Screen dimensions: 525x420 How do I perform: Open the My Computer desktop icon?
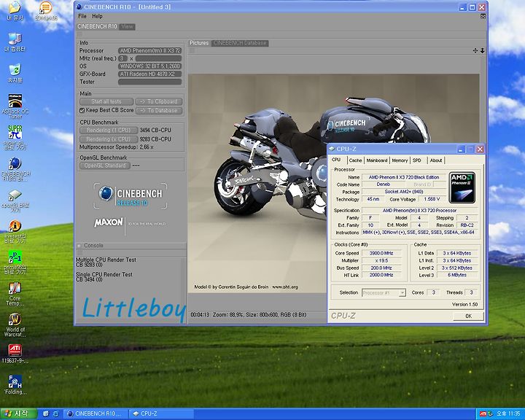point(15,42)
